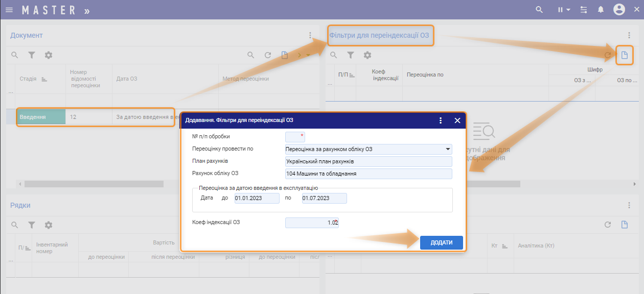644x294 pixels.
Task: Click the Коеф індексації ОЗ input field
Action: [x=312, y=223]
